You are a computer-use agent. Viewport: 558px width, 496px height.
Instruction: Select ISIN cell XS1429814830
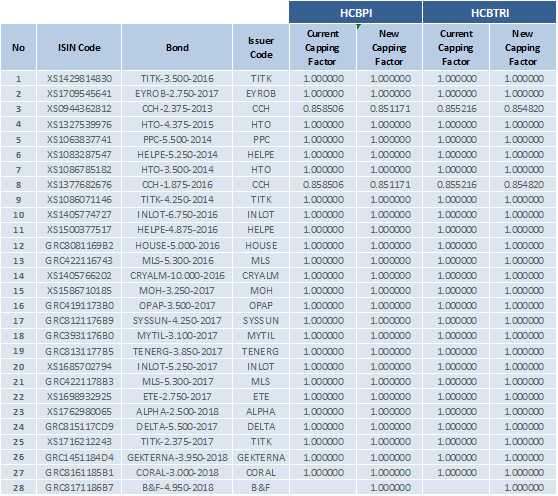79,79
